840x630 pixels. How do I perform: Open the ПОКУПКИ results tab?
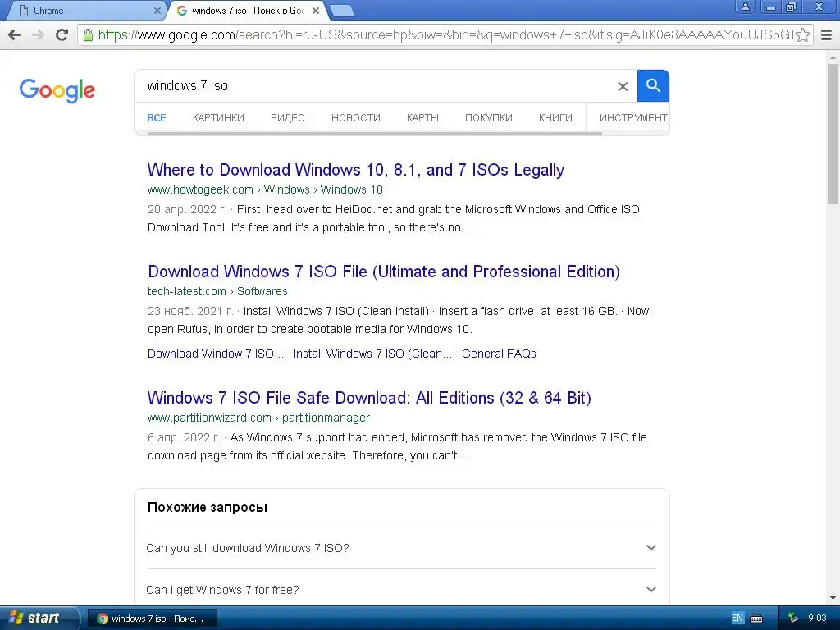click(x=489, y=118)
